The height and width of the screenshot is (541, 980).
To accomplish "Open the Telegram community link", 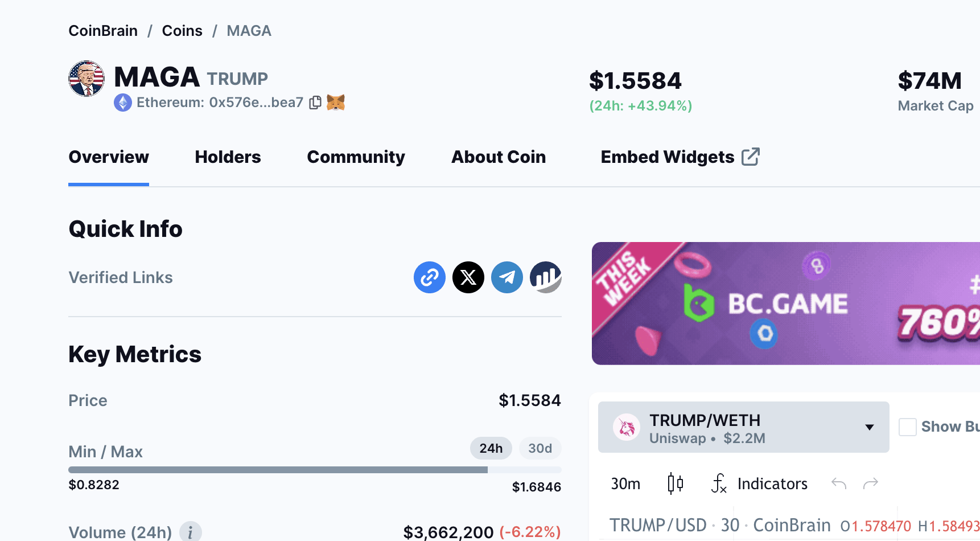I will 507,277.
